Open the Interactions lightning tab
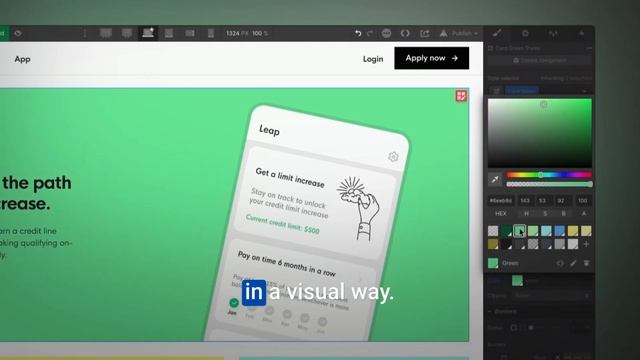Screen dimensions: 640x360 pyautogui.click(x=582, y=33)
